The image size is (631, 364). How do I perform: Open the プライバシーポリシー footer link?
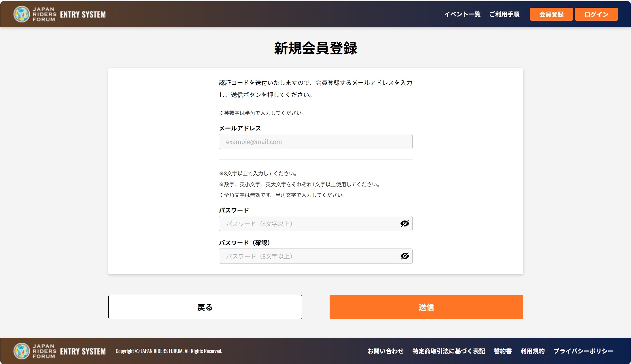(583, 351)
